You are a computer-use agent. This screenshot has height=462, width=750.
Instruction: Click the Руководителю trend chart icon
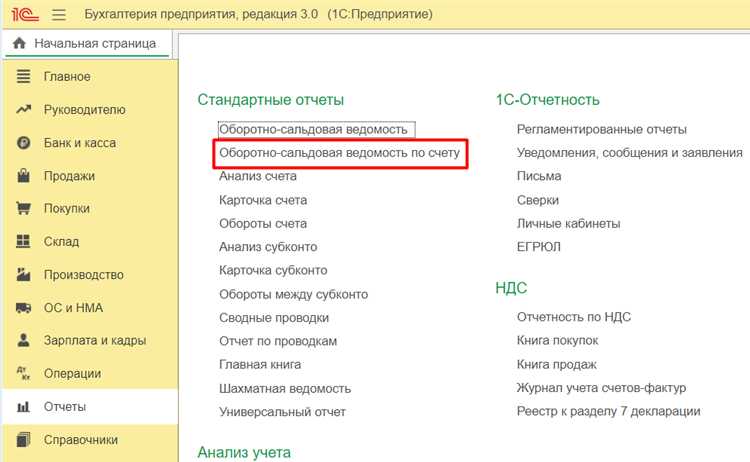23,110
